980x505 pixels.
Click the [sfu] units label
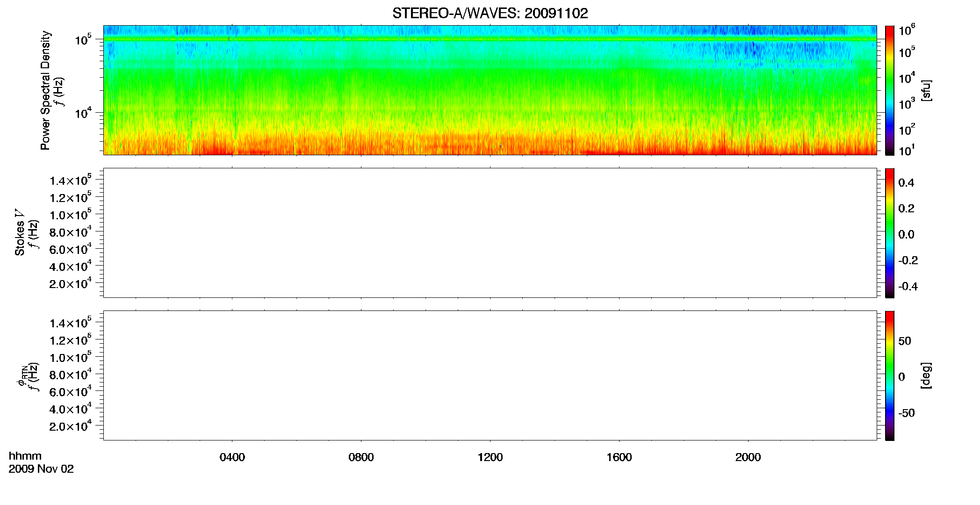927,90
